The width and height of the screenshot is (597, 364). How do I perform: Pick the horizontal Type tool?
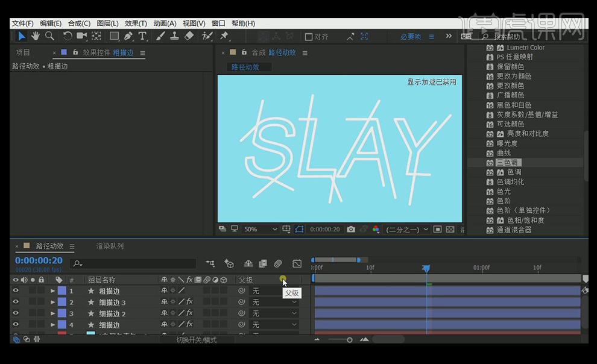tap(142, 36)
